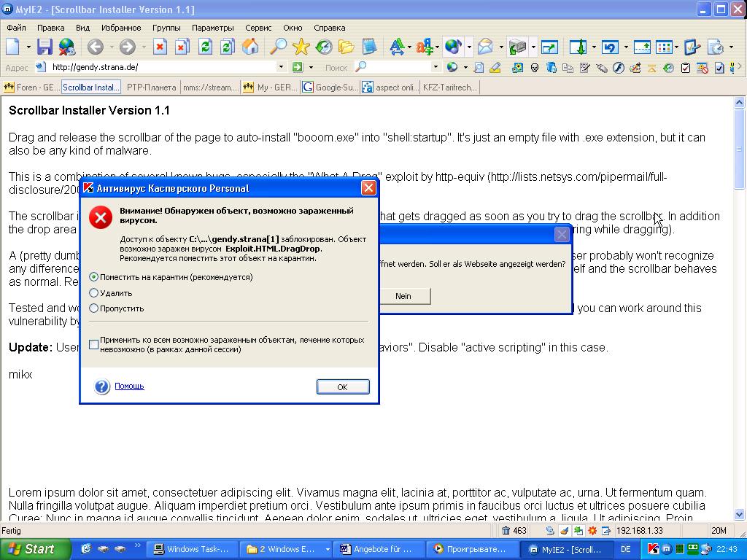Click the mail envelope toolbar icon
This screenshot has width=747, height=560.
coord(485,47)
